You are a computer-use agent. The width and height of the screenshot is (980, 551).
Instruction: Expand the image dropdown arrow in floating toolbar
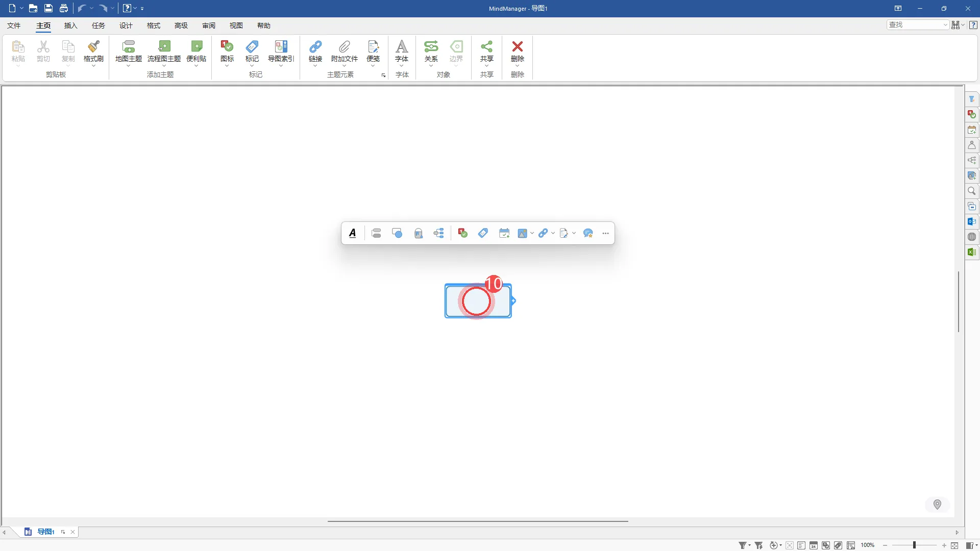532,233
